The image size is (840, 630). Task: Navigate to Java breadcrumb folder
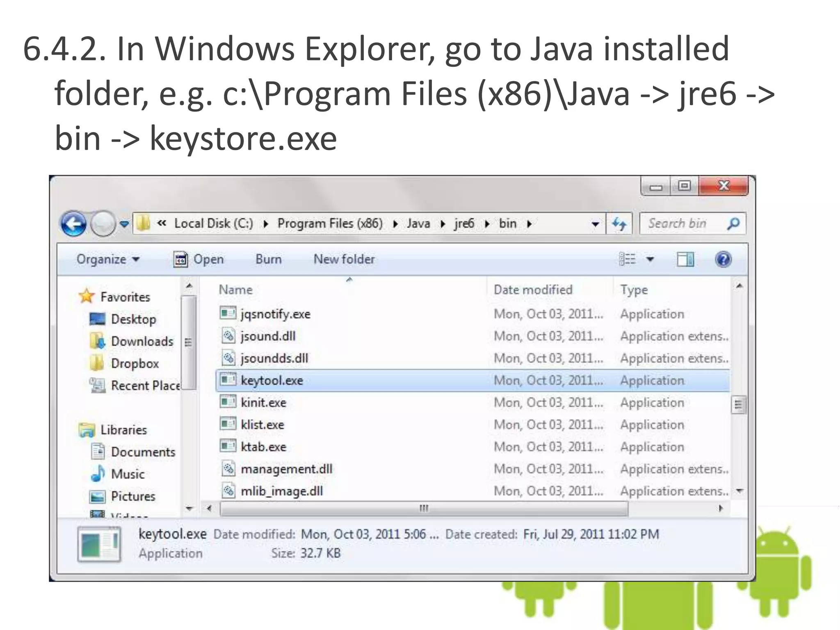(418, 224)
